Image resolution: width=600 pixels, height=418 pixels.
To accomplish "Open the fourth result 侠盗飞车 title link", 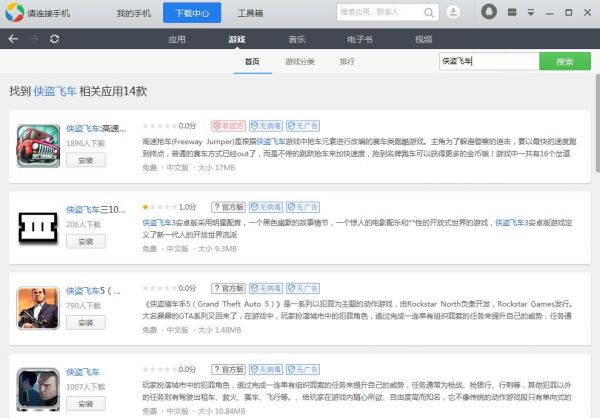I will (x=83, y=372).
